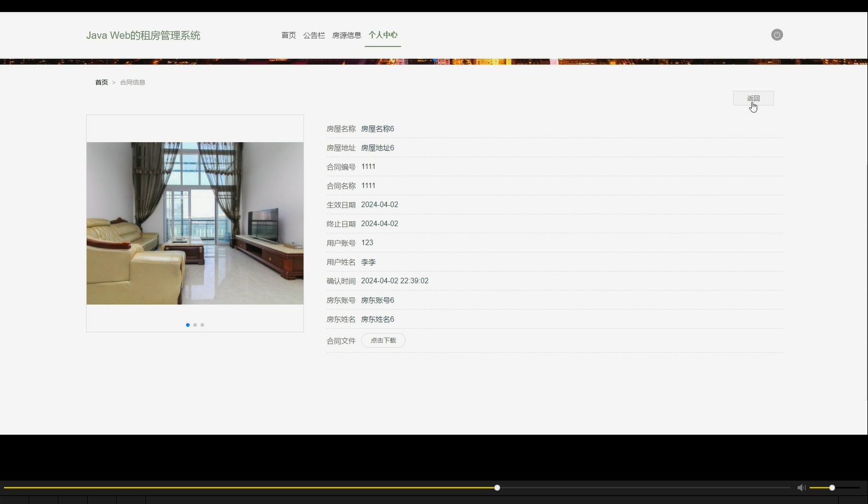The image size is (868, 504).
Task: Click the power logout icon
Action: coord(776,34)
